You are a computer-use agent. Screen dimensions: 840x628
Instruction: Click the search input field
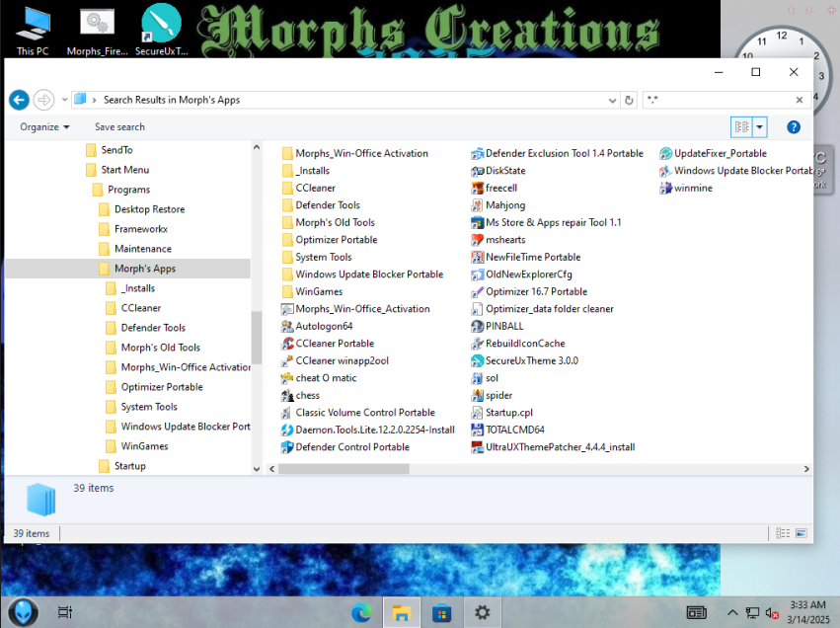coord(718,100)
